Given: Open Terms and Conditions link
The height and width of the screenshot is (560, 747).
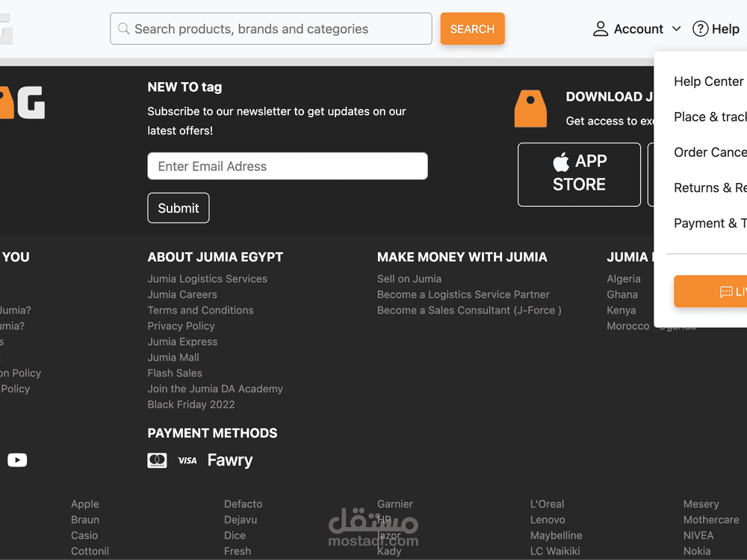Looking at the screenshot, I should pyautogui.click(x=200, y=310).
